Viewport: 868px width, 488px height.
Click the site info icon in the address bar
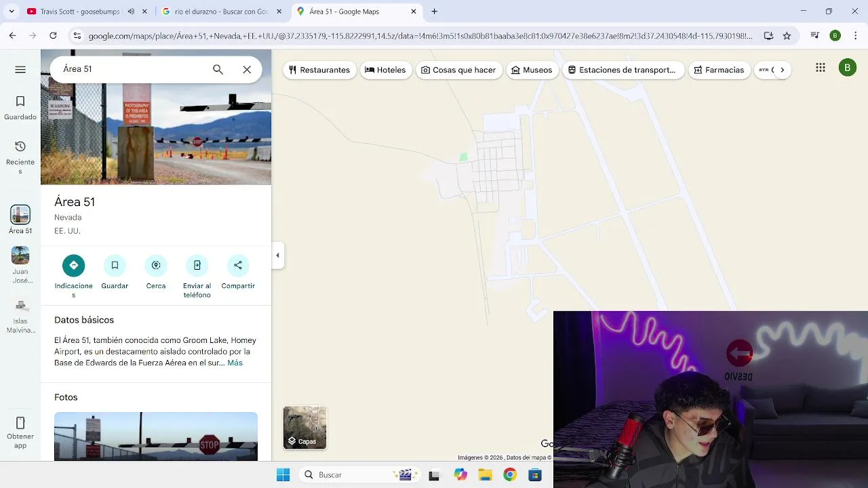tap(77, 35)
